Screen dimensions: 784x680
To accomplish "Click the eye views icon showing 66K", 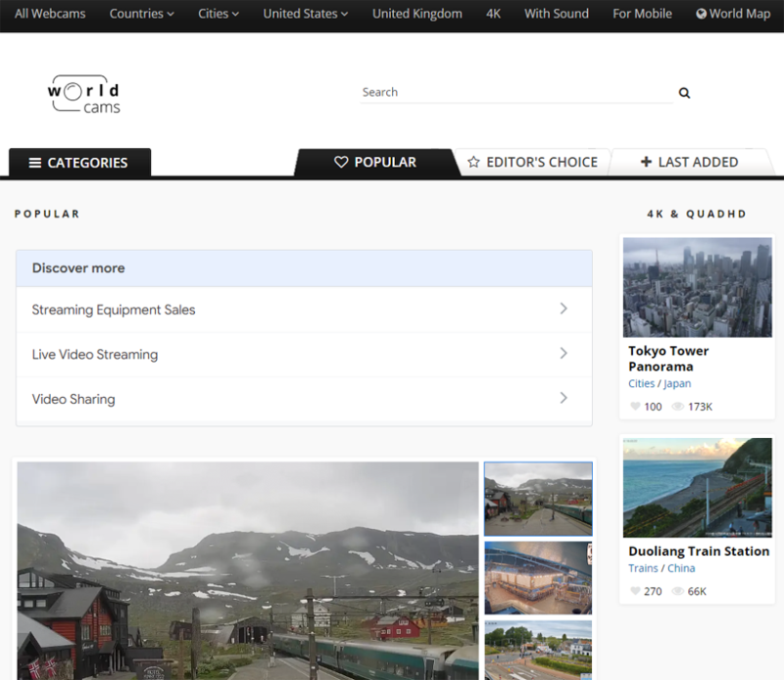I will pos(677,591).
